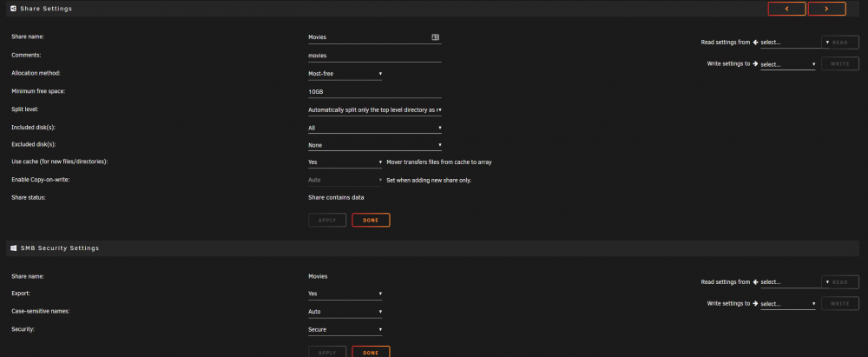Click the 'Case-sensitive names:' label

tap(41, 311)
